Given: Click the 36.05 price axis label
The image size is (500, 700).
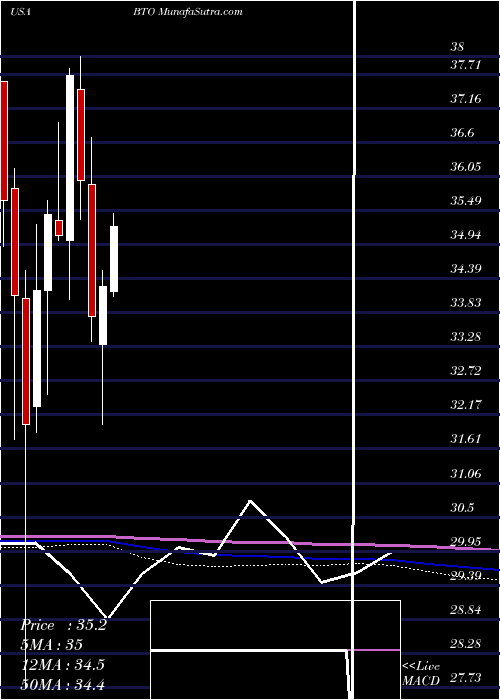Looking at the screenshot, I should point(465,167).
